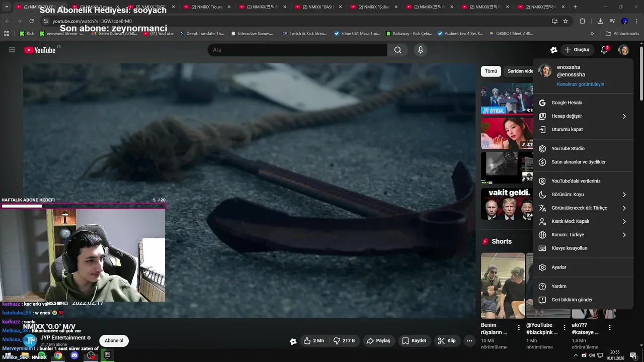Open the YouTube hamburger guide menu
Viewport: 644px width, 362px height.
point(12,50)
